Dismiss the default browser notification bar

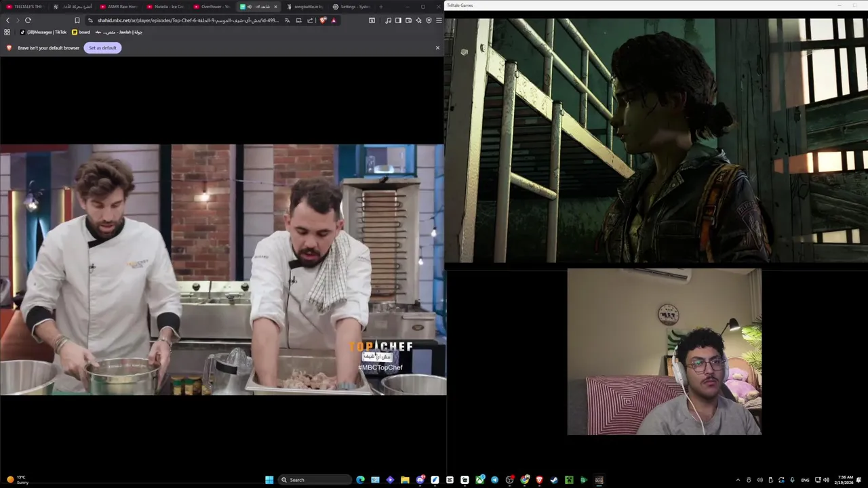437,48
